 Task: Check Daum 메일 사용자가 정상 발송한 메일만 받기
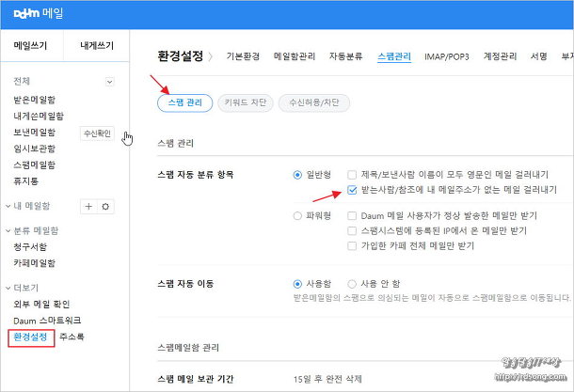[351, 215]
